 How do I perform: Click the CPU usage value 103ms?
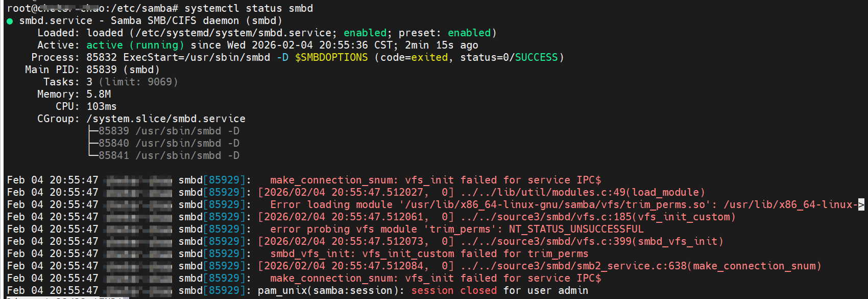[102, 107]
